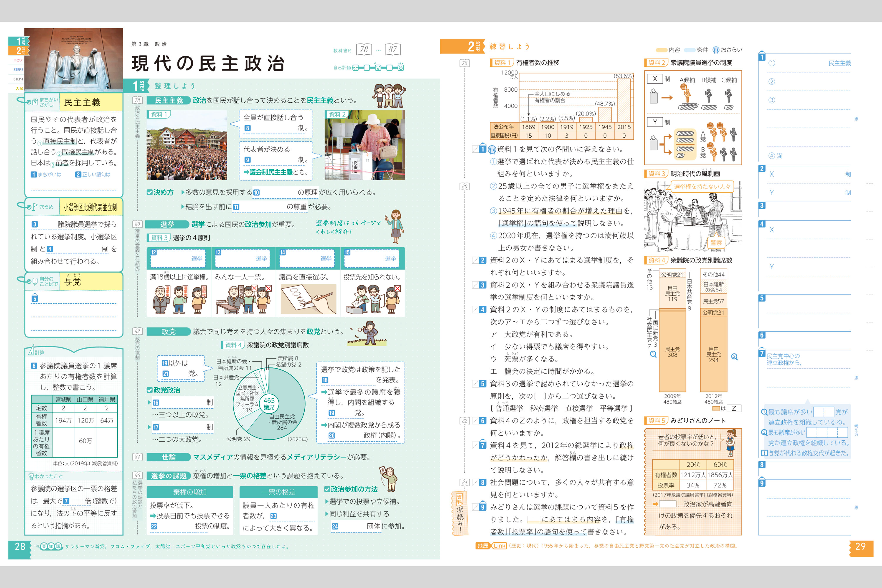Click the 政治参加の方法 checkmark box
This screenshot has height=588, width=882.
pyautogui.click(x=327, y=489)
